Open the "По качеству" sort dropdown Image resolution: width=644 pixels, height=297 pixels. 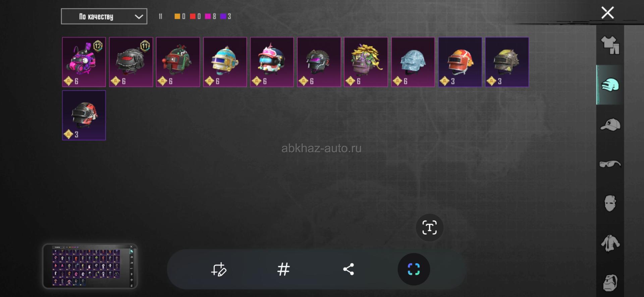point(104,16)
